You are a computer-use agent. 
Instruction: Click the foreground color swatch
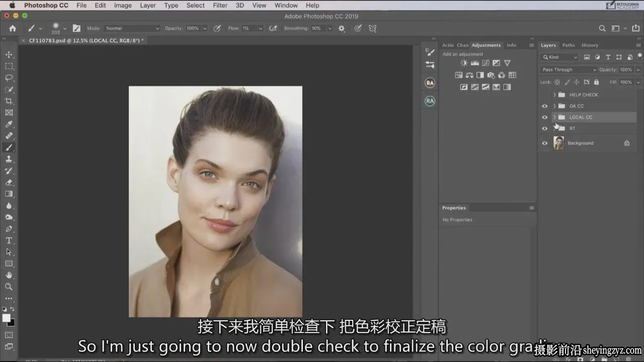7,318
